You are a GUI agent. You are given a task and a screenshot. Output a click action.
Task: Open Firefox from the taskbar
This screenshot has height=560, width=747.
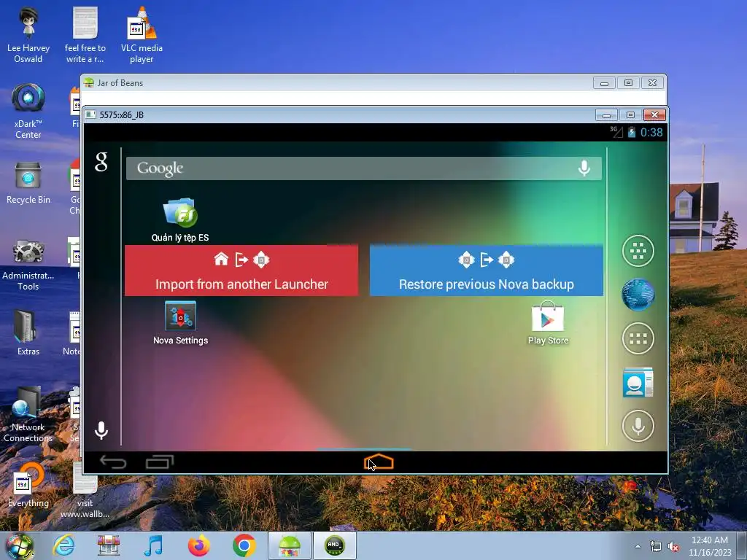point(198,545)
